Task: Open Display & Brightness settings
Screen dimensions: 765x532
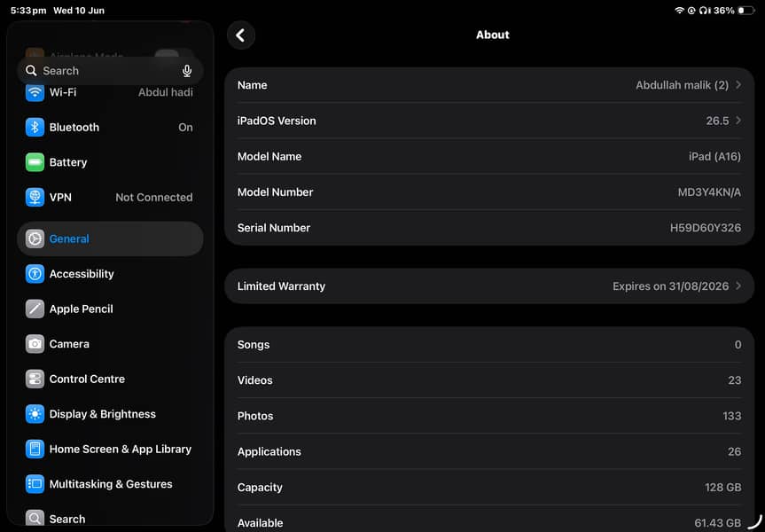Action: [110, 414]
